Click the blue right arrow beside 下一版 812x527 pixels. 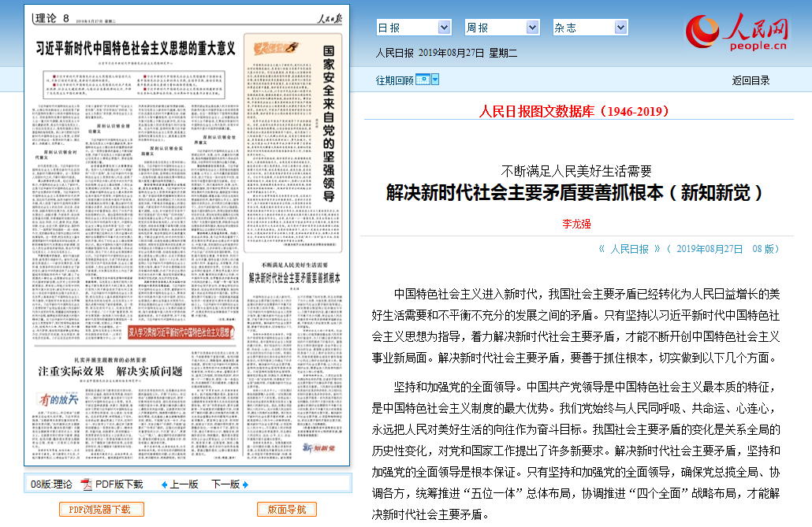pos(245,484)
